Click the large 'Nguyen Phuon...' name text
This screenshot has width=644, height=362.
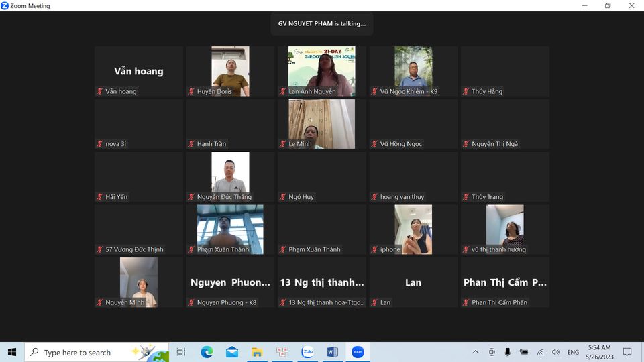click(230, 282)
